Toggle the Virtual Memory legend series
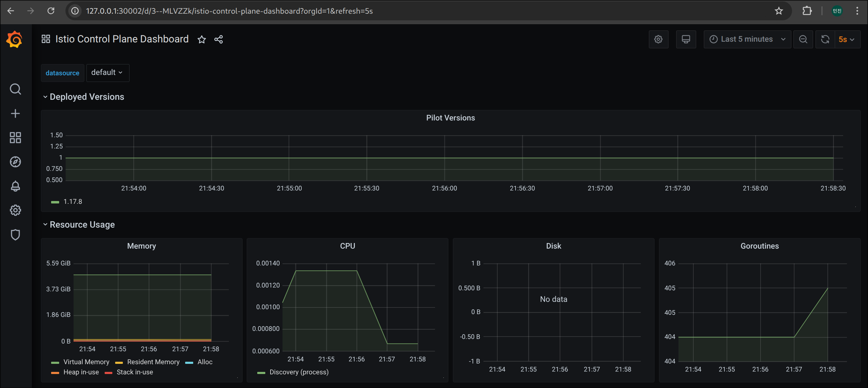 click(86, 362)
